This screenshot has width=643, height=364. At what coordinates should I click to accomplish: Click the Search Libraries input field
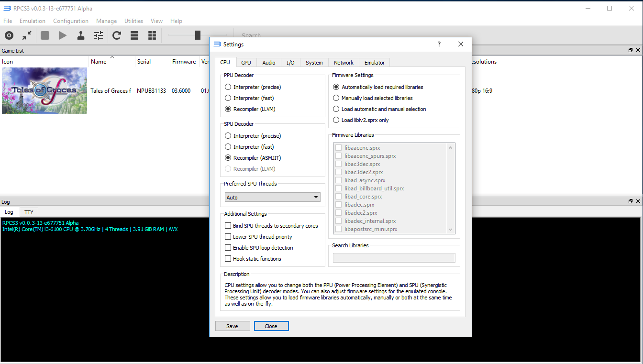pos(394,258)
